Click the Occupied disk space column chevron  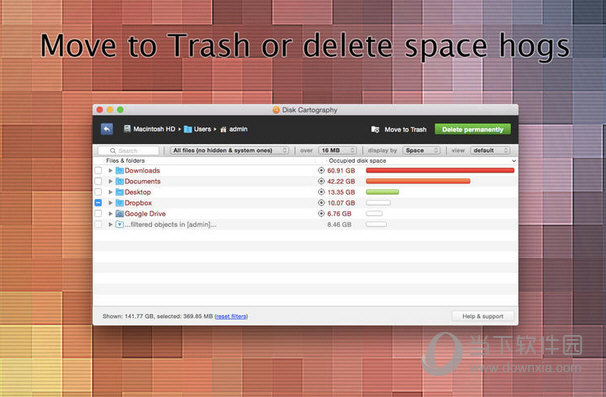pyautogui.click(x=514, y=161)
